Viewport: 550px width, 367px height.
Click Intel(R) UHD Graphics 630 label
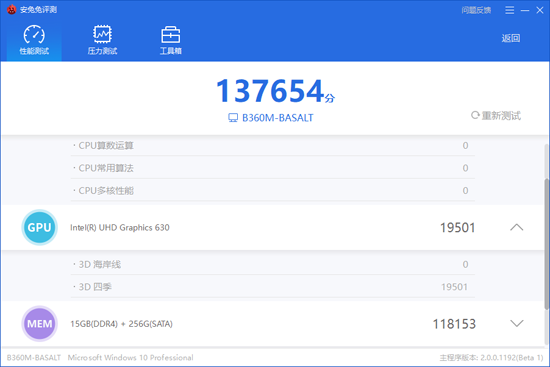[120, 228]
